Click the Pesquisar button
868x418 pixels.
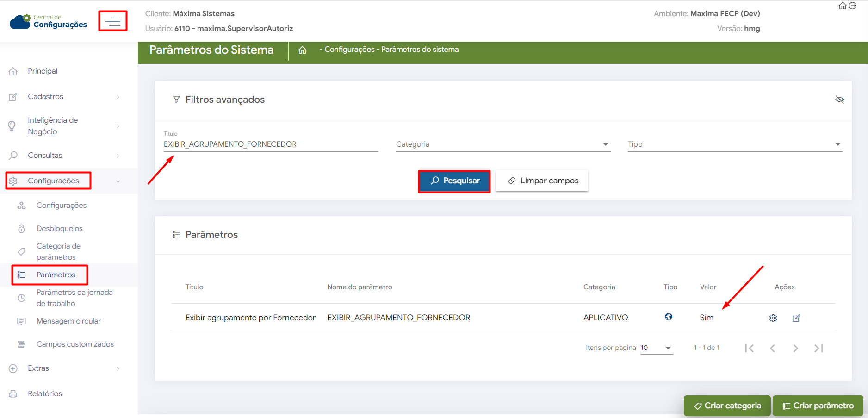[x=454, y=181]
